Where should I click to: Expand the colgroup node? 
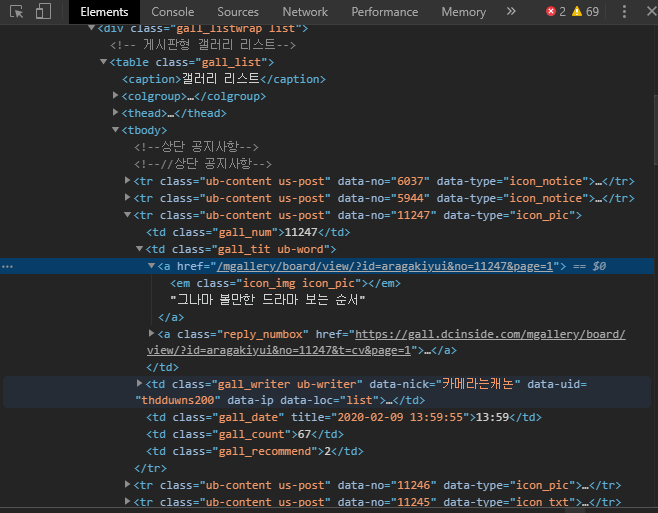(115, 95)
